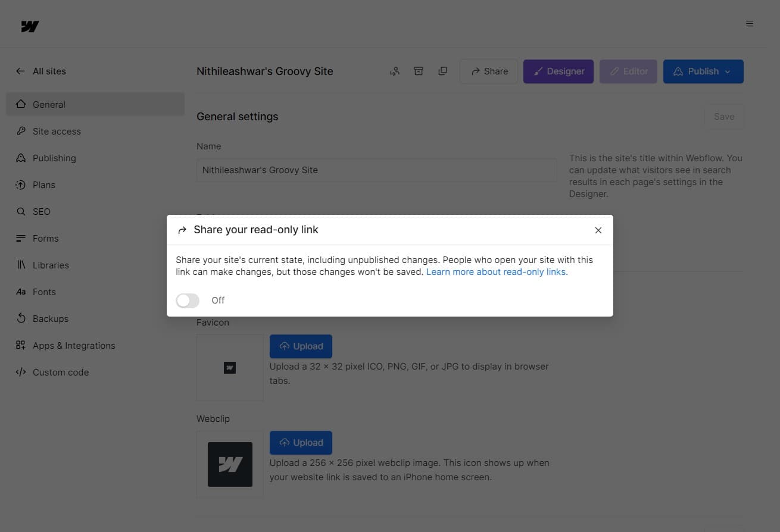Open the Forms settings section
This screenshot has width=780, height=532.
point(45,238)
